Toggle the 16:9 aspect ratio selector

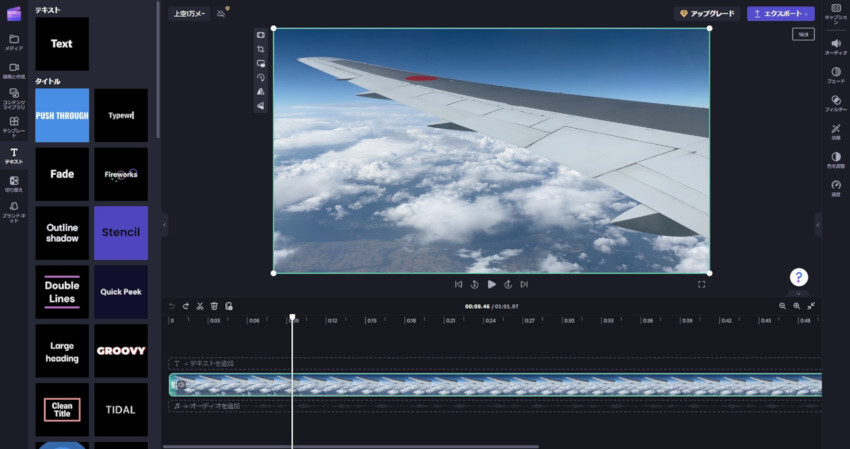[x=803, y=34]
